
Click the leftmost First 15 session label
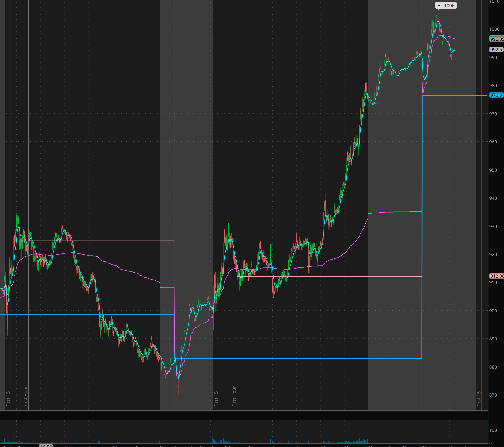tap(8, 399)
